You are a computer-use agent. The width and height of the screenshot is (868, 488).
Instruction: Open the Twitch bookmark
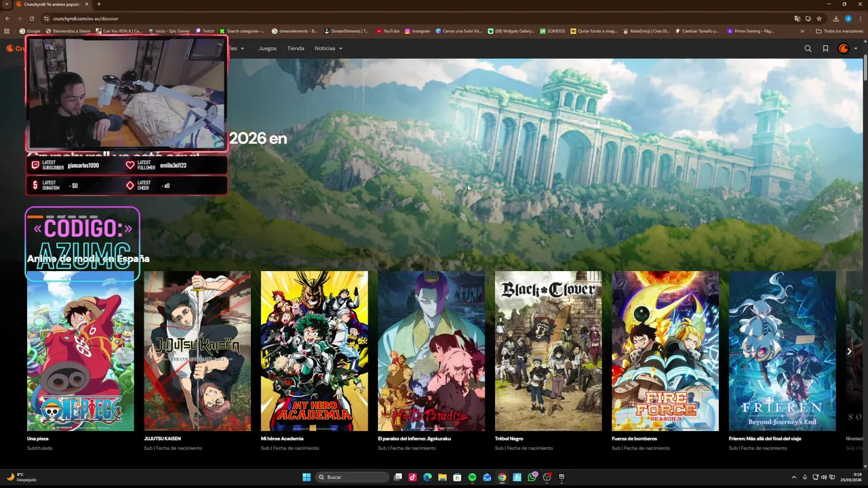(205, 31)
